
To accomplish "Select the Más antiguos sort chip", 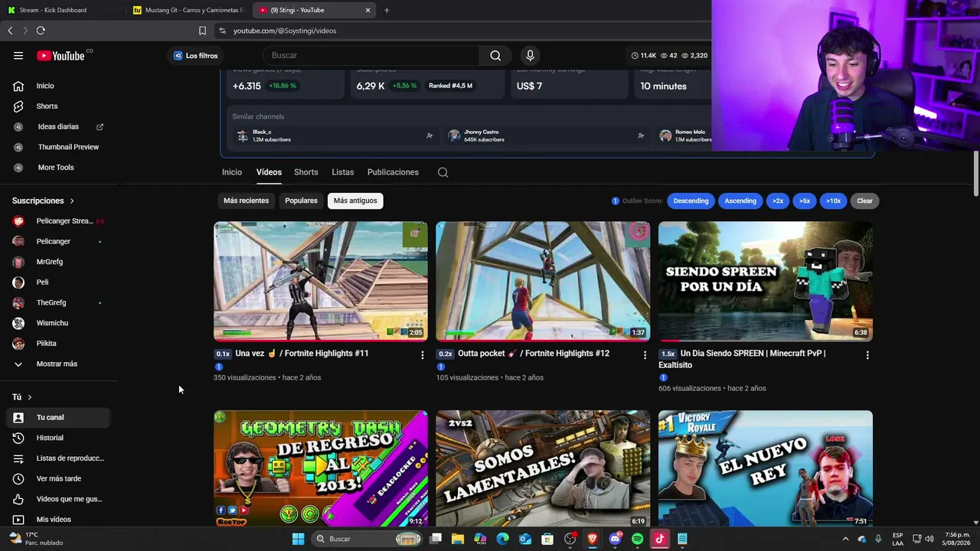I will [355, 201].
